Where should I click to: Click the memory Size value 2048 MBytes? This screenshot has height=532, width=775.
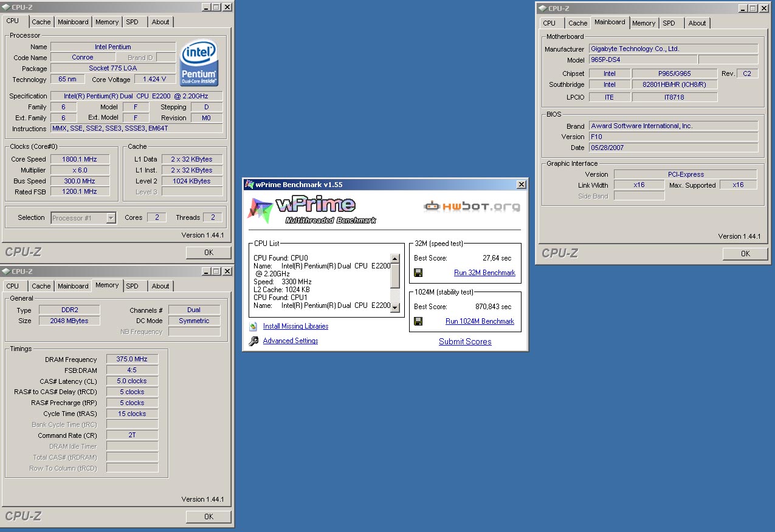point(69,321)
